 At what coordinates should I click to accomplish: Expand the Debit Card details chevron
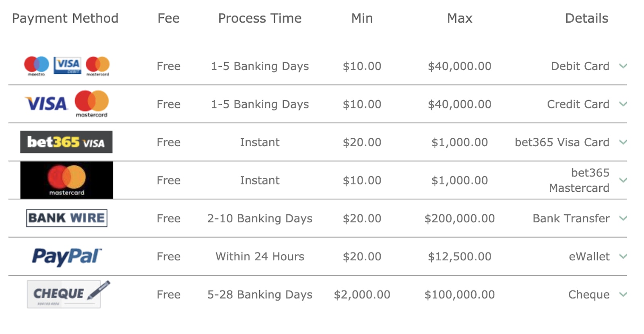[x=623, y=66]
